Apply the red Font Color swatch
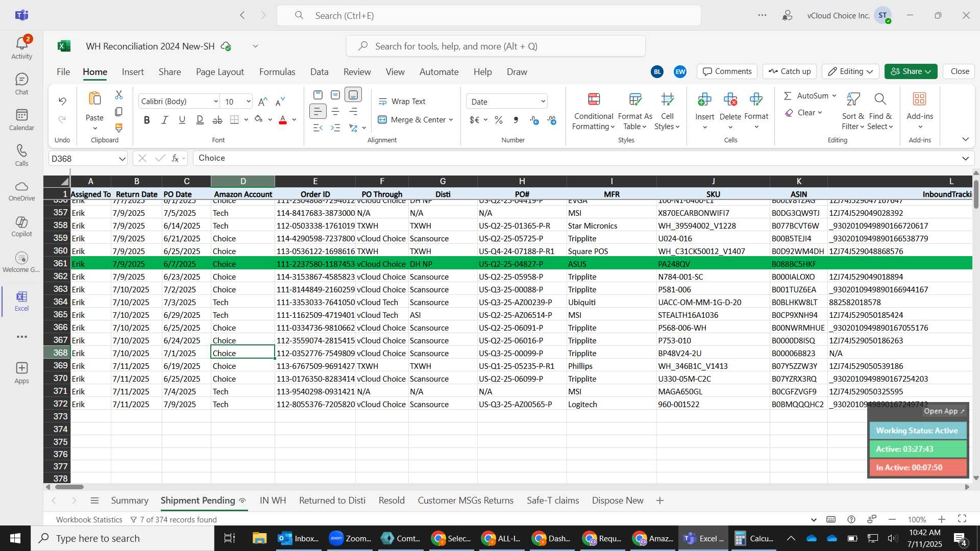 (x=283, y=120)
